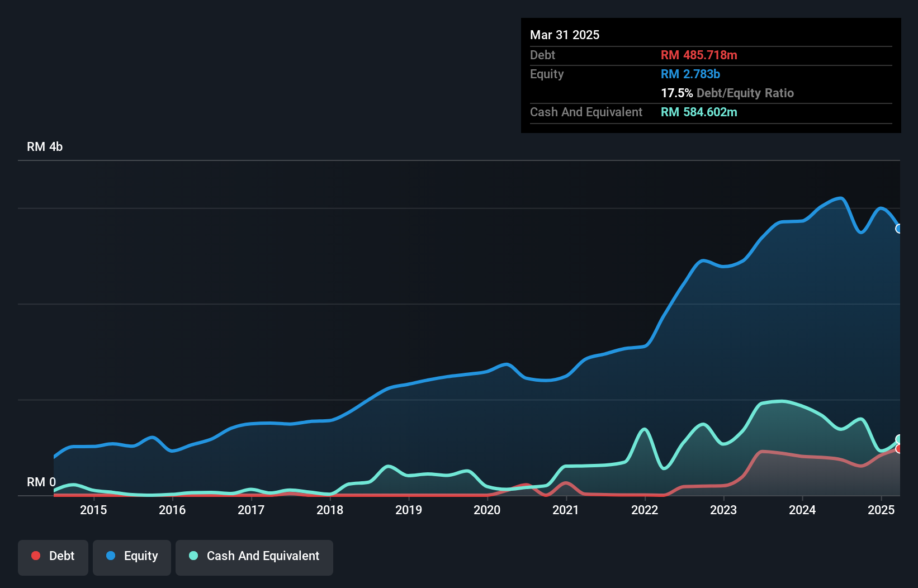
Task: Click the RM 4b y-axis label
Action: [x=45, y=147]
